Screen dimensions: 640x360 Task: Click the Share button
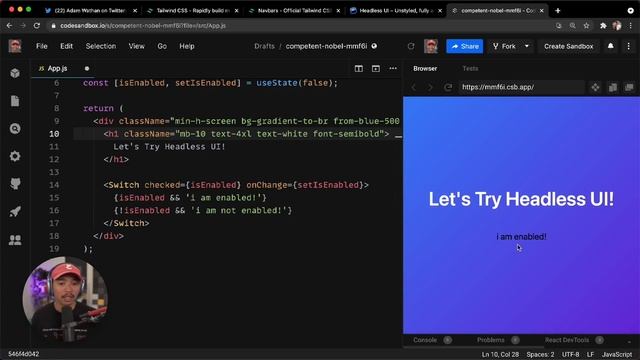464,46
